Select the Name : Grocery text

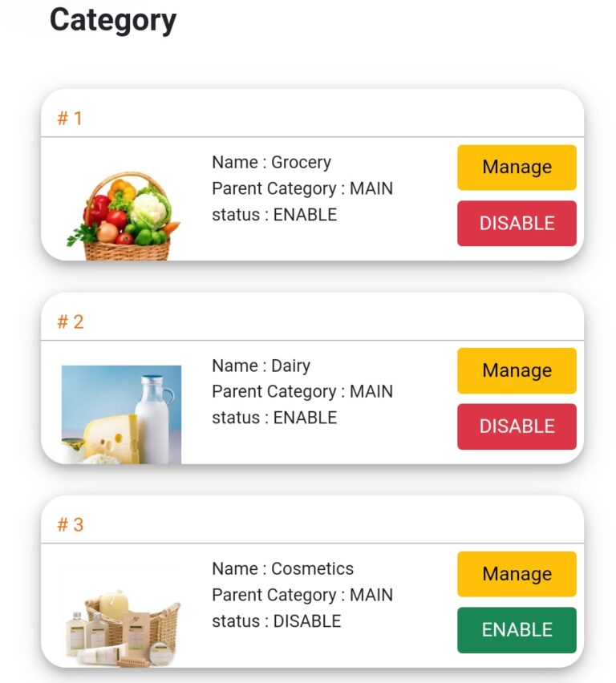pos(271,162)
